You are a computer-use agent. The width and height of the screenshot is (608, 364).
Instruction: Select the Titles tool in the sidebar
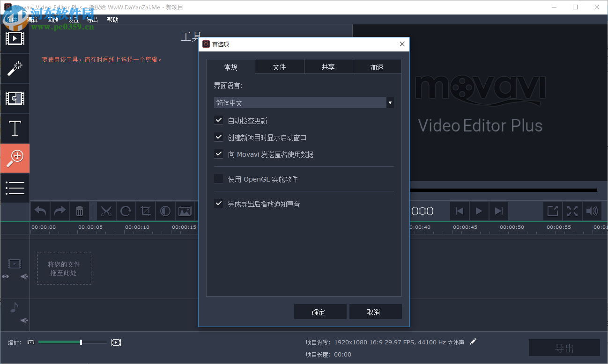point(15,128)
